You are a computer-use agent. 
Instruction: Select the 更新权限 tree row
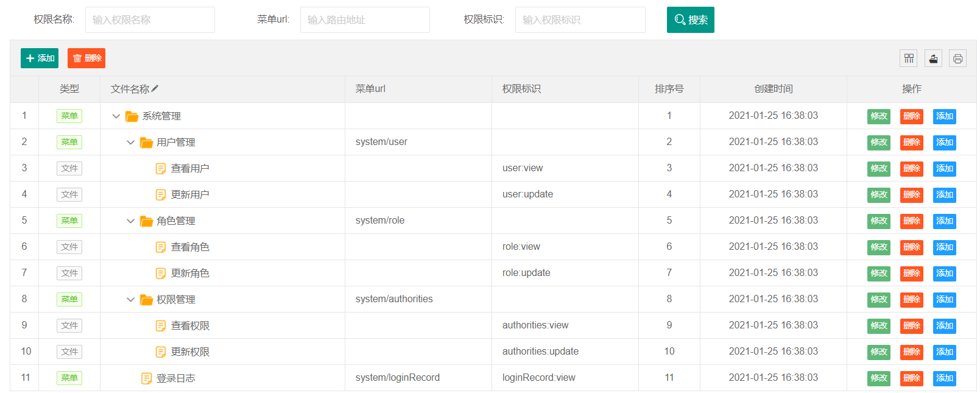[x=493, y=352]
